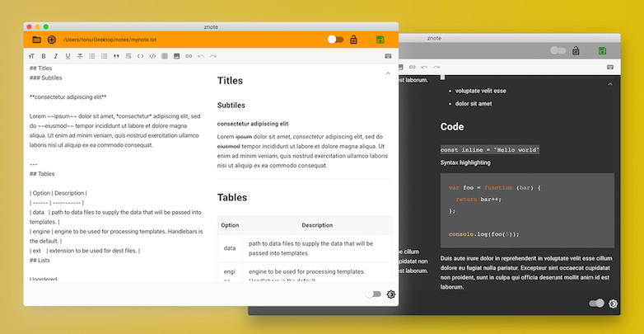Viewport: 644px width, 334px height.
Task: Close the front znote window
Action: 29,26
